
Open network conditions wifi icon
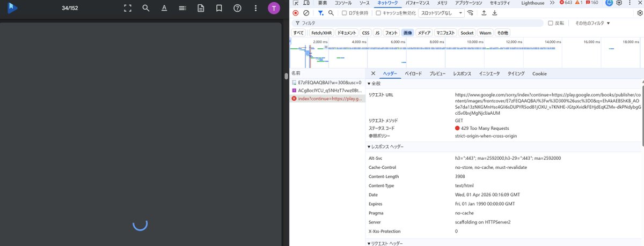tap(471, 13)
